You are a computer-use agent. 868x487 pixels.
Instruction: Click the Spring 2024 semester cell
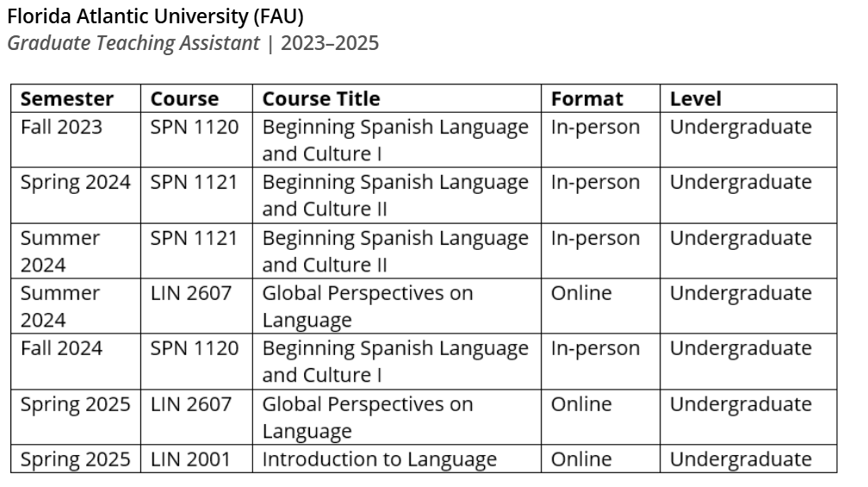click(76, 195)
